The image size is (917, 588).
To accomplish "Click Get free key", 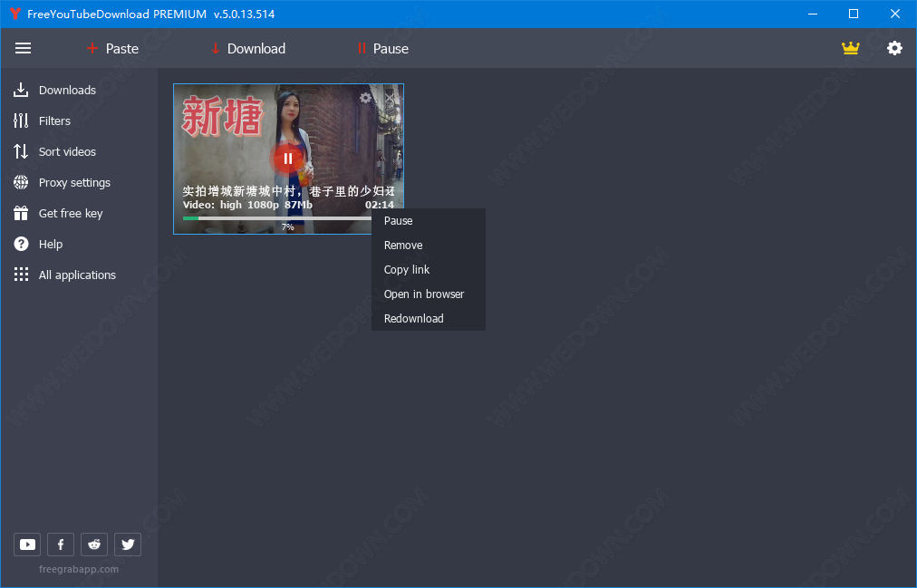I will click(x=58, y=213).
